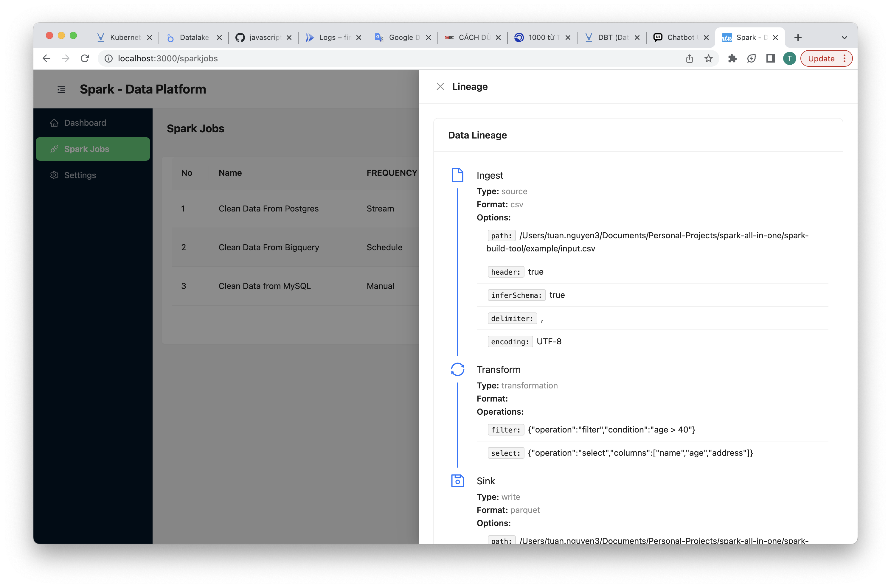Toggle the inferSchema option true
Viewport: 891px width, 588px height.
554,295
